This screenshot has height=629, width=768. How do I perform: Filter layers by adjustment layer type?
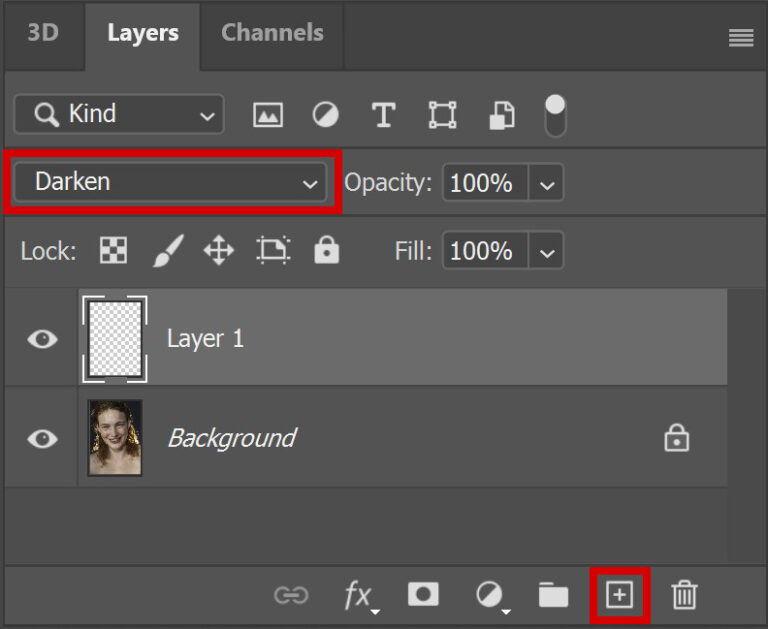tap(325, 115)
